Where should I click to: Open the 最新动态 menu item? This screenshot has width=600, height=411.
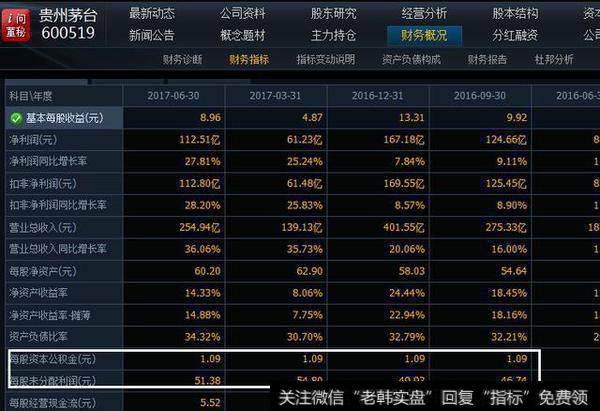(x=152, y=14)
